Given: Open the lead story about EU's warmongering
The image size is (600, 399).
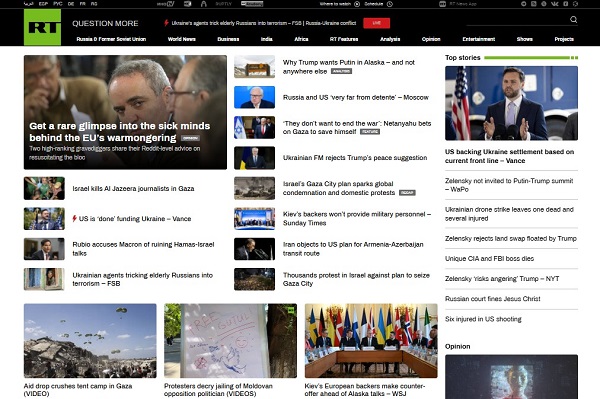Looking at the screenshot, I should coord(125,112).
